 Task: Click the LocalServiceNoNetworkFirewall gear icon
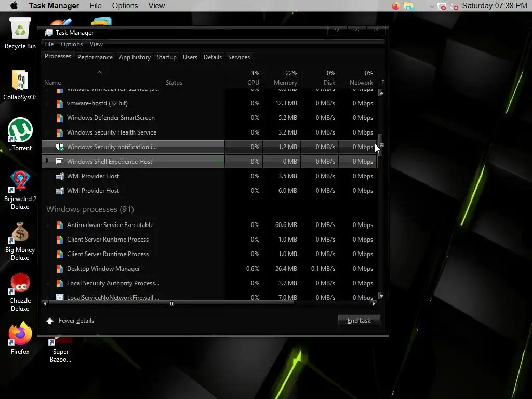59,297
